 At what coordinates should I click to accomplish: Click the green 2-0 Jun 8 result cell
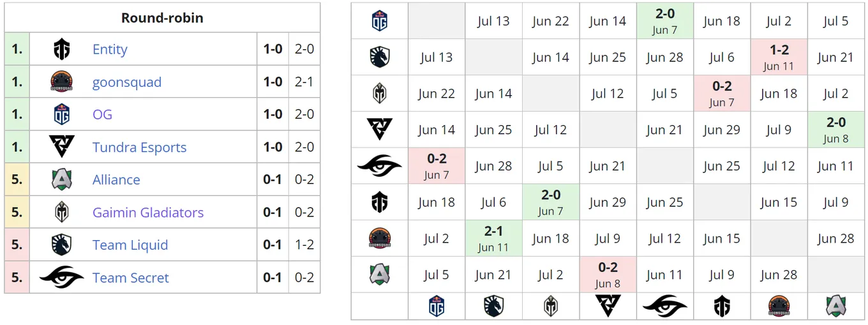[836, 130]
